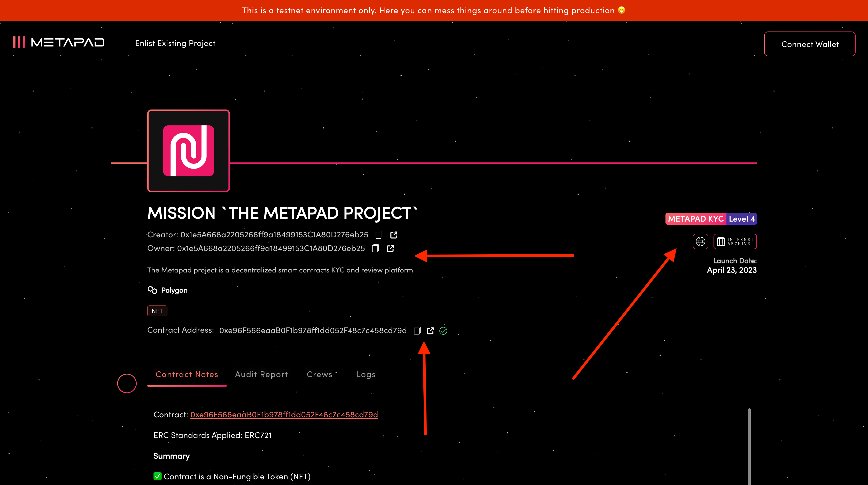Select the Contract Notes tab
The height and width of the screenshot is (485, 868).
tap(187, 374)
